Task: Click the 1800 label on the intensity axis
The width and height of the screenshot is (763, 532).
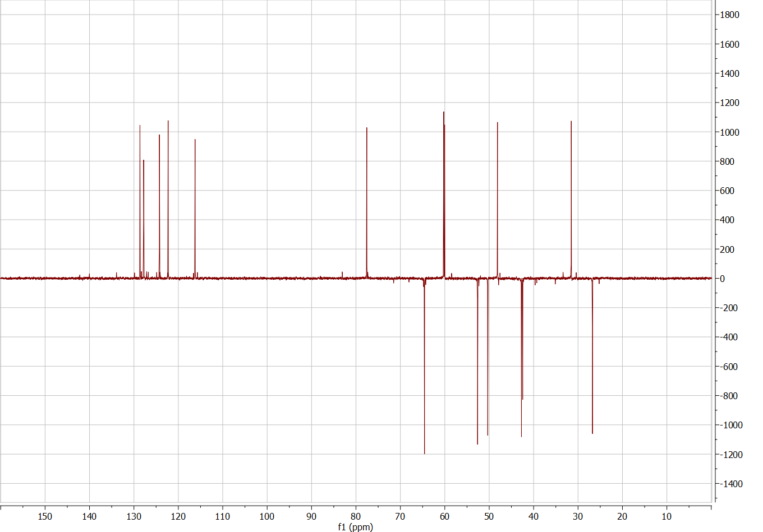Action: [x=729, y=15]
